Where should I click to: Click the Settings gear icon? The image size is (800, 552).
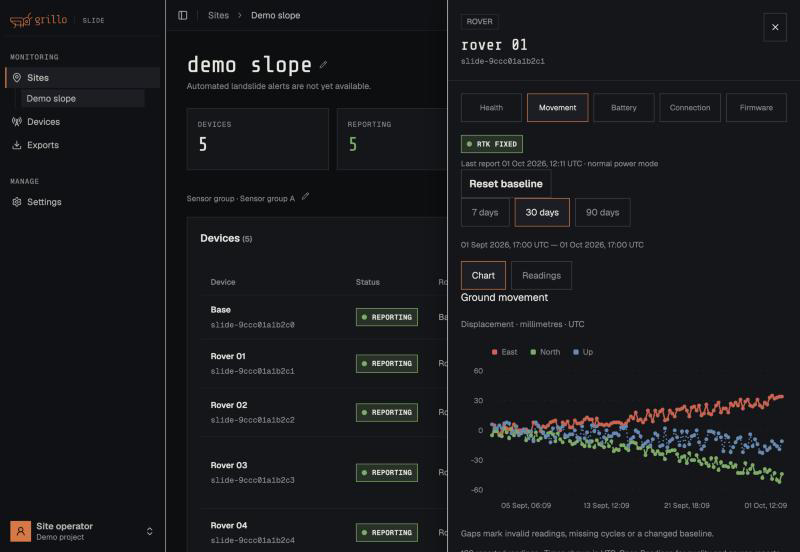[x=17, y=202]
